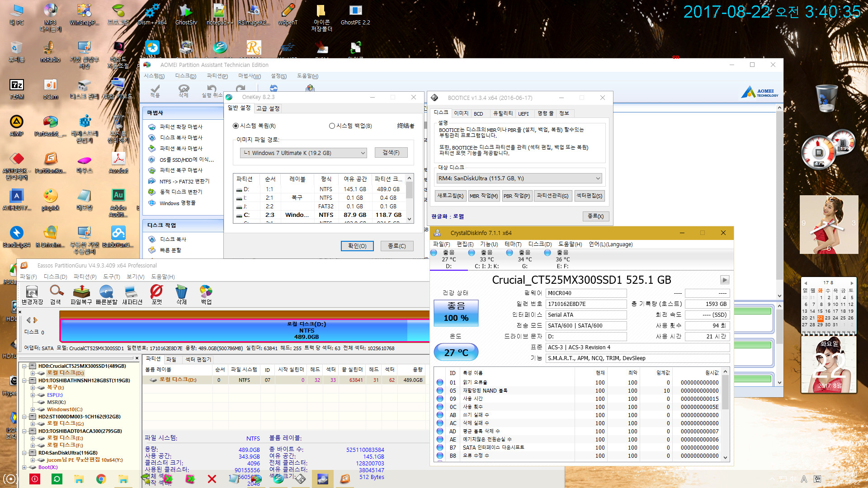
Task: Open the Dism++x64 desktop shortcut
Action: click(152, 14)
